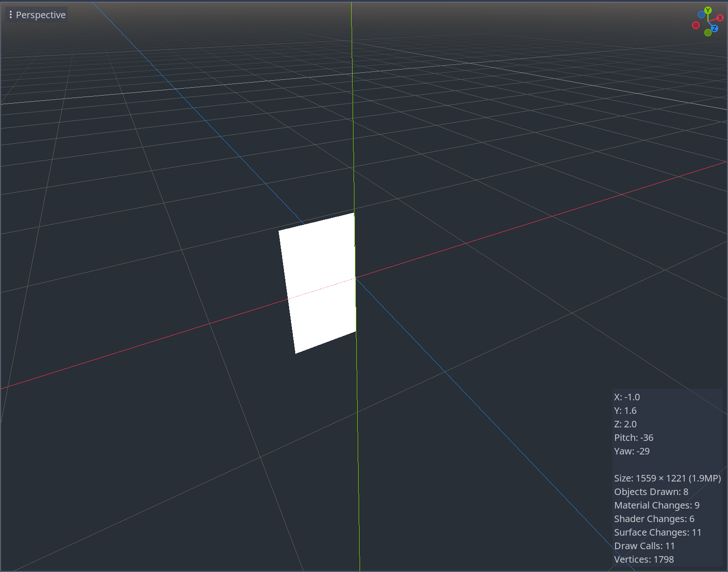The width and height of the screenshot is (728, 572).
Task: Click the grid origin where the axes intersect
Action: pyautogui.click(x=355, y=278)
